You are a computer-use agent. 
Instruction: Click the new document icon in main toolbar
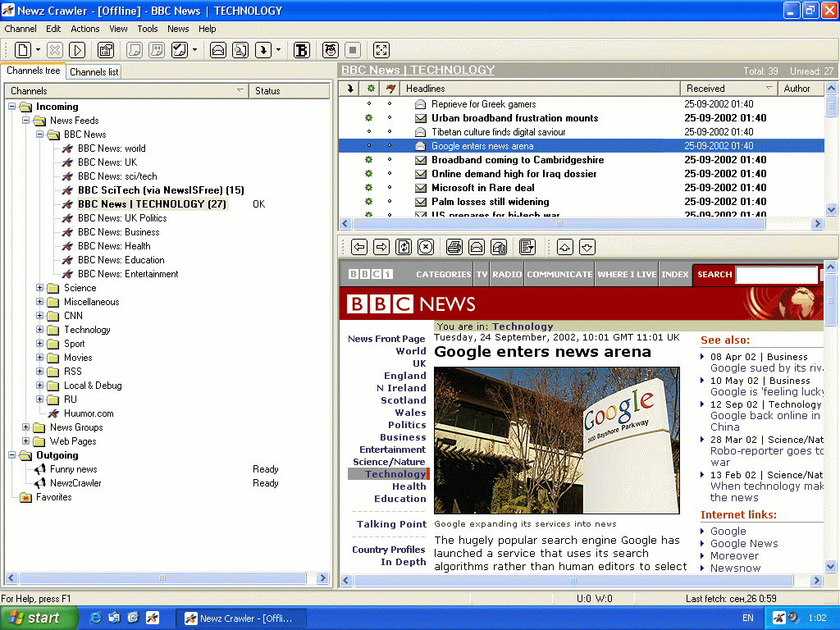coord(22,50)
